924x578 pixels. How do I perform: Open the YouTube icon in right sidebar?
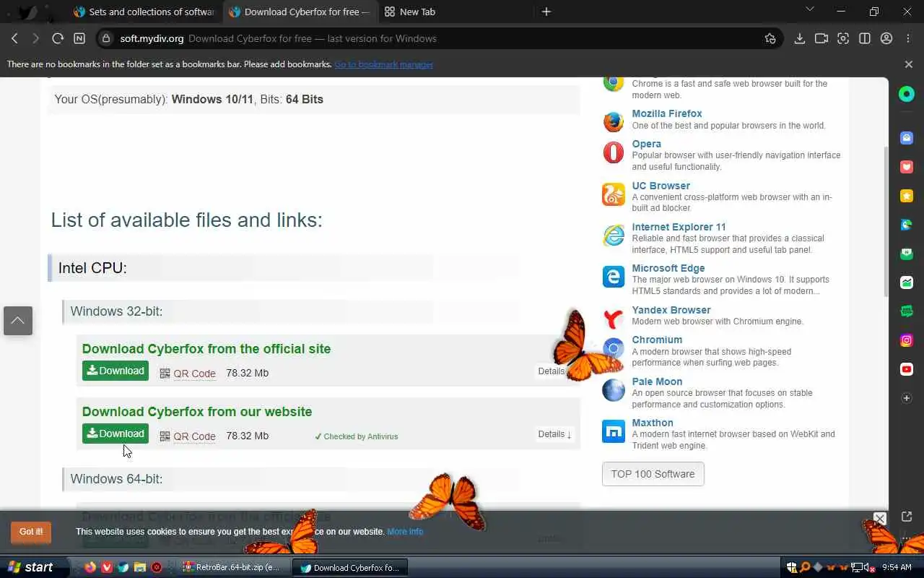click(x=907, y=369)
